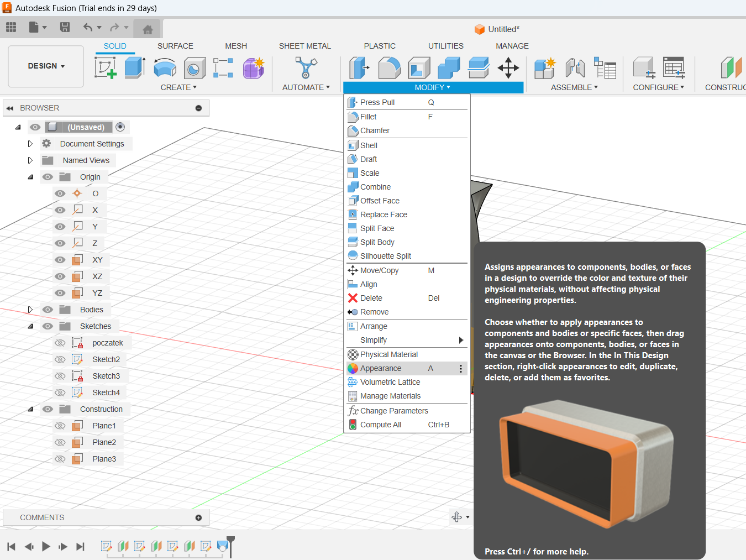Click the Automate toolbar icon
The image size is (746, 560).
point(306,68)
